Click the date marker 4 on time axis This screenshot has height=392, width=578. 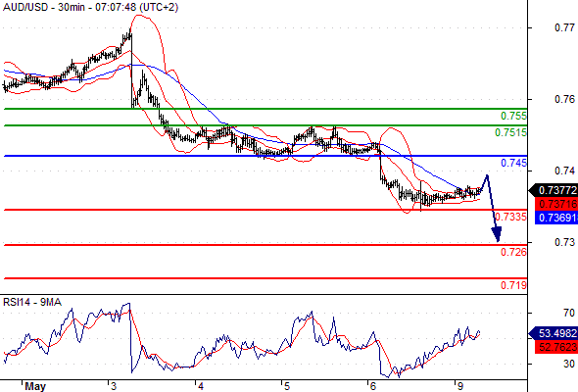201,386
